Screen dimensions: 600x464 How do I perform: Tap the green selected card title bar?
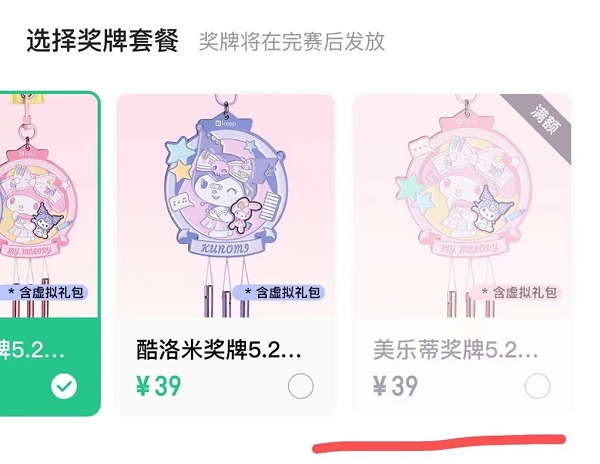33,350
